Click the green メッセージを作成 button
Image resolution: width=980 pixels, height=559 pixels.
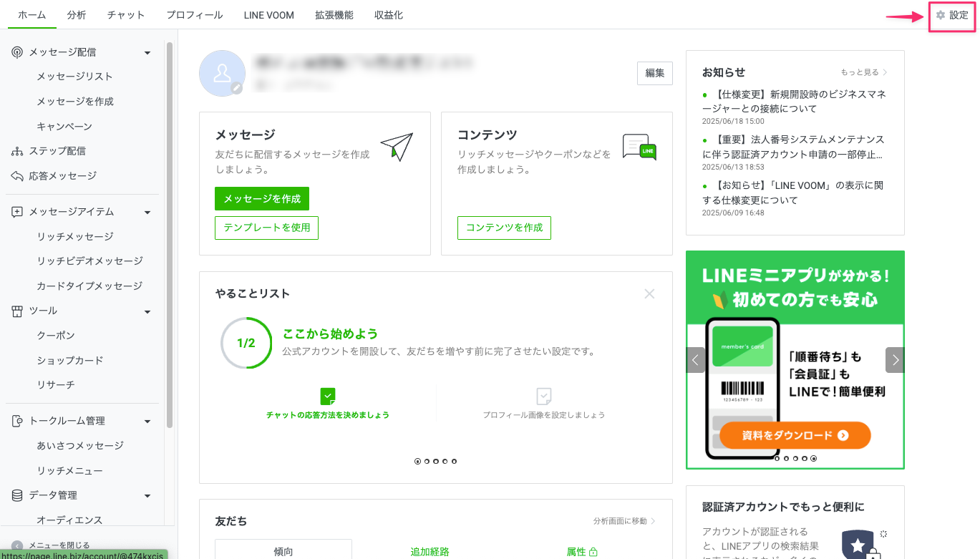[x=262, y=199]
